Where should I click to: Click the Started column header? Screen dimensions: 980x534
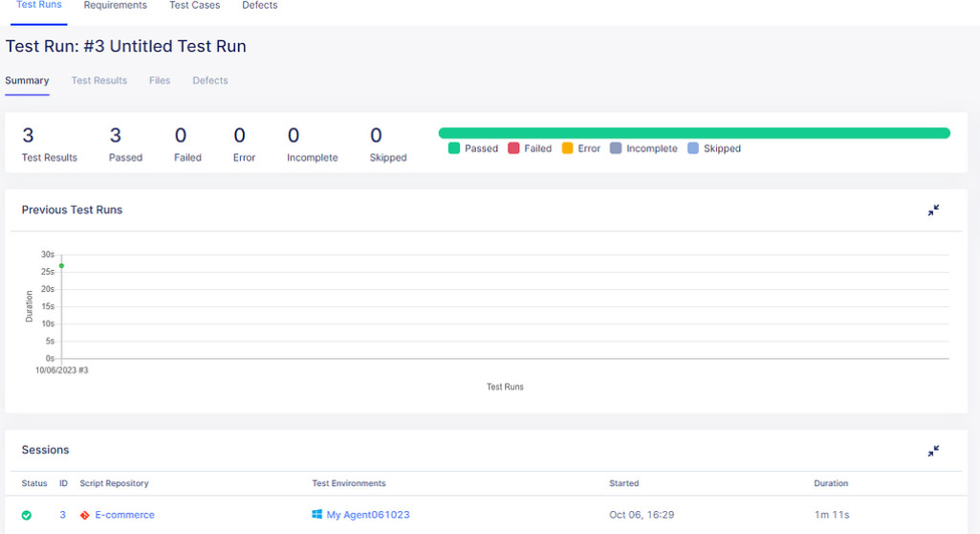point(623,483)
